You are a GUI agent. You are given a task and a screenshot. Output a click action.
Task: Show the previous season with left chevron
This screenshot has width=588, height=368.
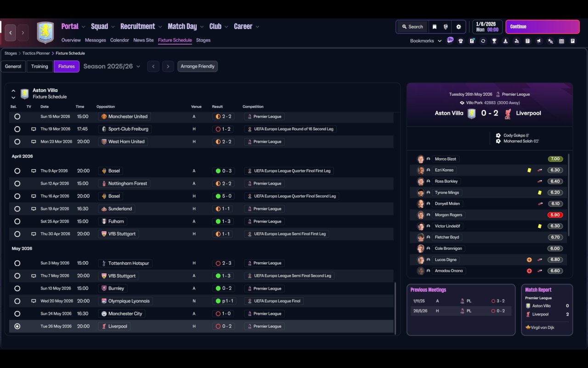coord(153,66)
